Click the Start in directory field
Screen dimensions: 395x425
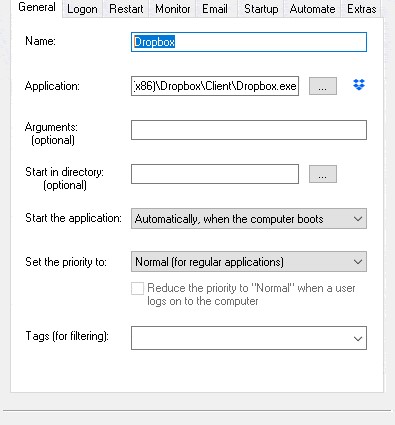click(x=215, y=174)
